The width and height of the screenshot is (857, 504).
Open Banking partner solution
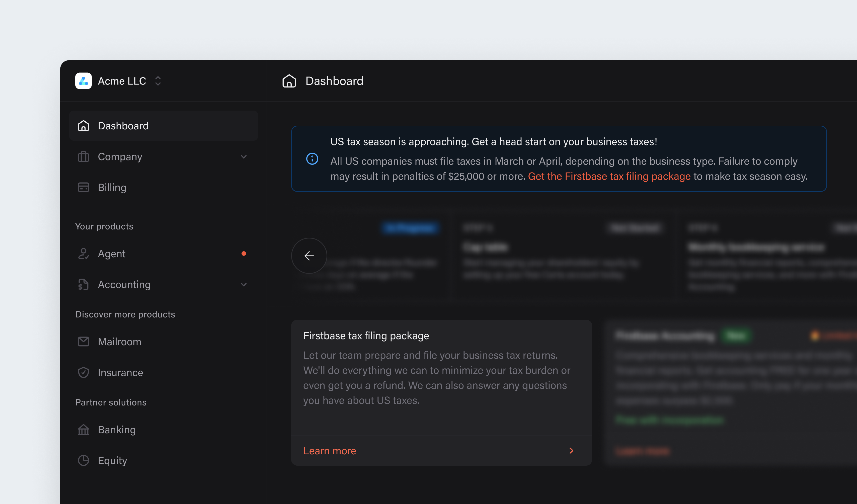164,430
